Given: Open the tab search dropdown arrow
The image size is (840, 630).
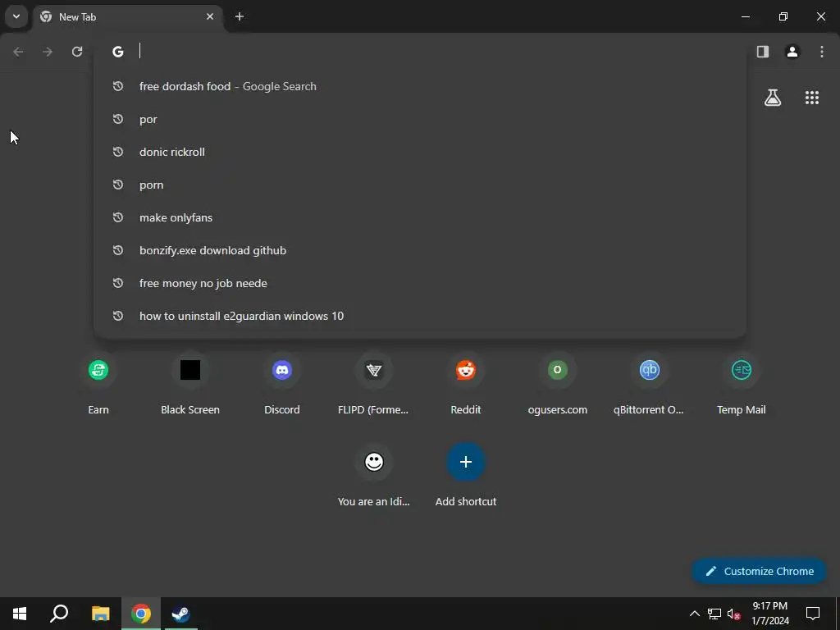Looking at the screenshot, I should 16,16.
